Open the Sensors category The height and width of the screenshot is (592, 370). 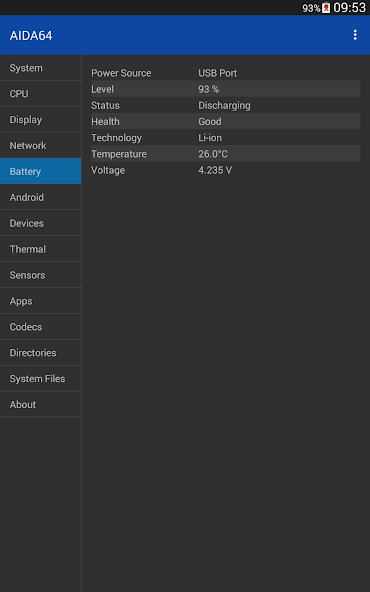[40, 275]
